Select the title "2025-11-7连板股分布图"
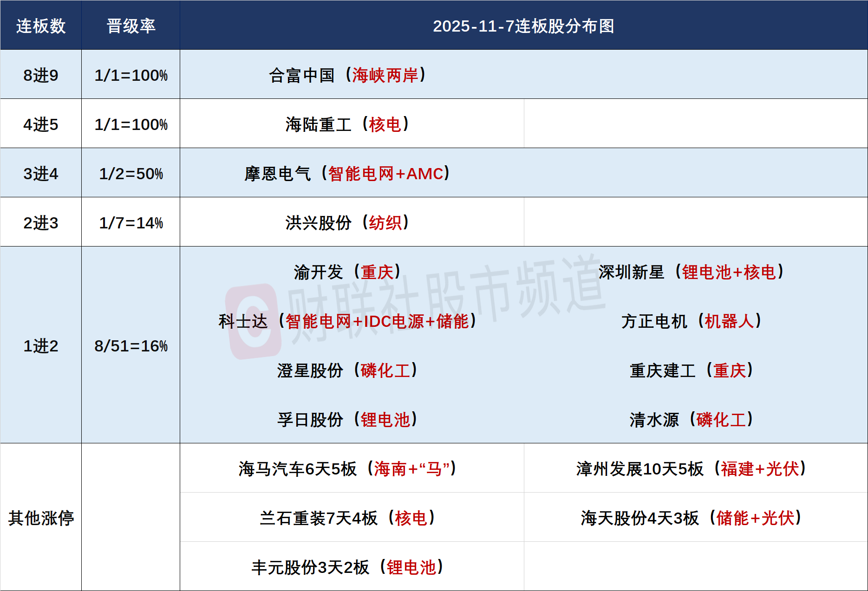868x591 pixels. pyautogui.click(x=523, y=26)
